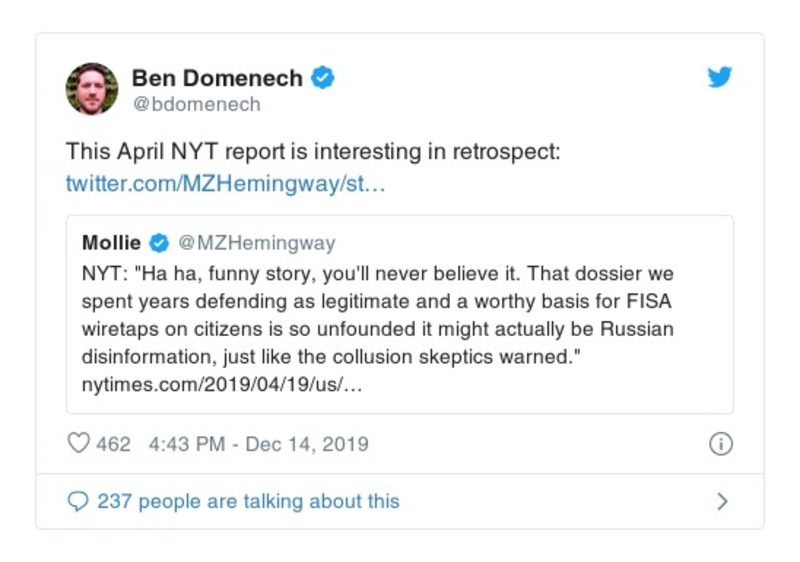Open the 4:43 PM - Dec 14, 2019 timestamp
Screen dimensions: 800x562
258,444
